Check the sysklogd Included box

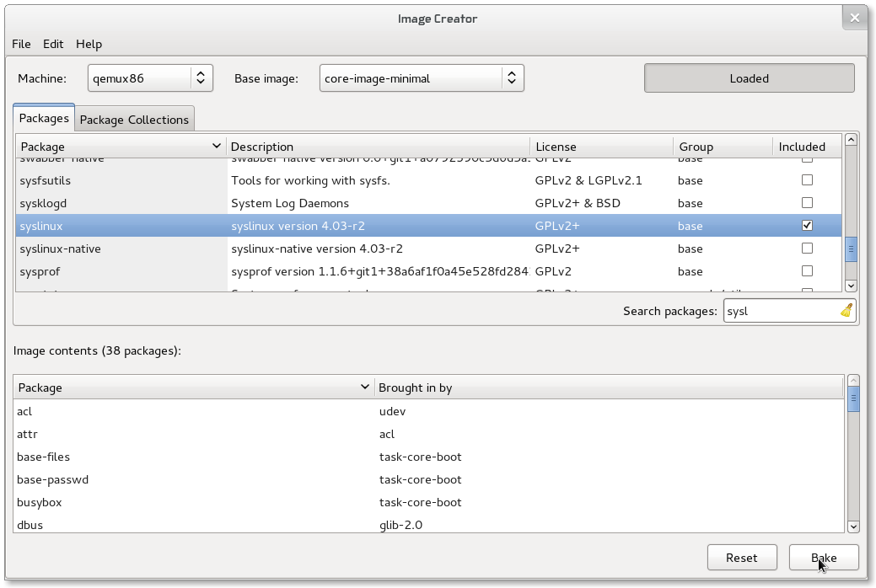click(x=807, y=203)
